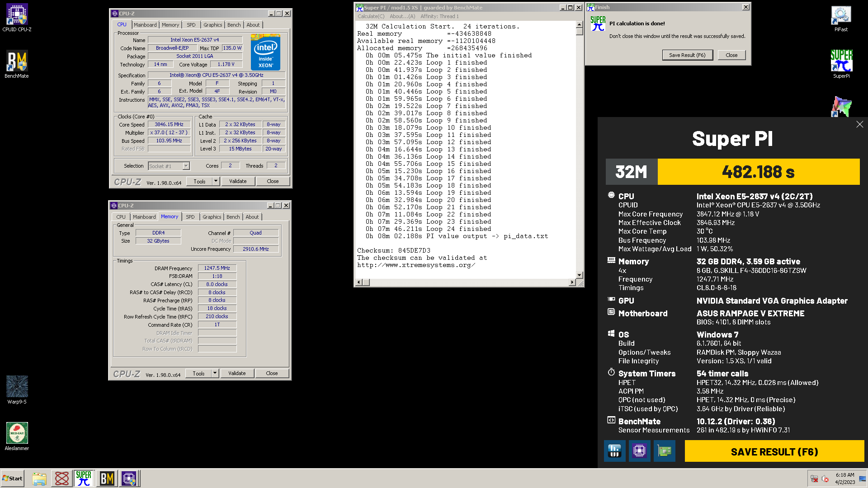Open About menu in Super PI

pyautogui.click(x=402, y=16)
